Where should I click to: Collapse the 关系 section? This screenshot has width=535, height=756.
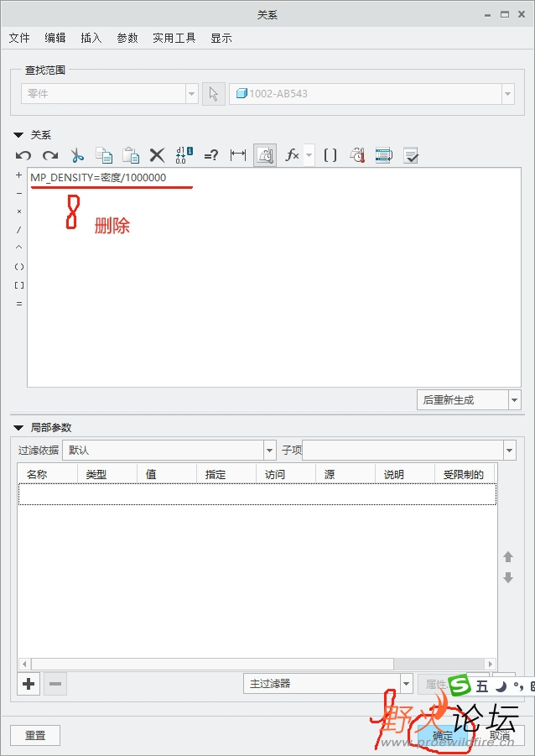coord(18,135)
